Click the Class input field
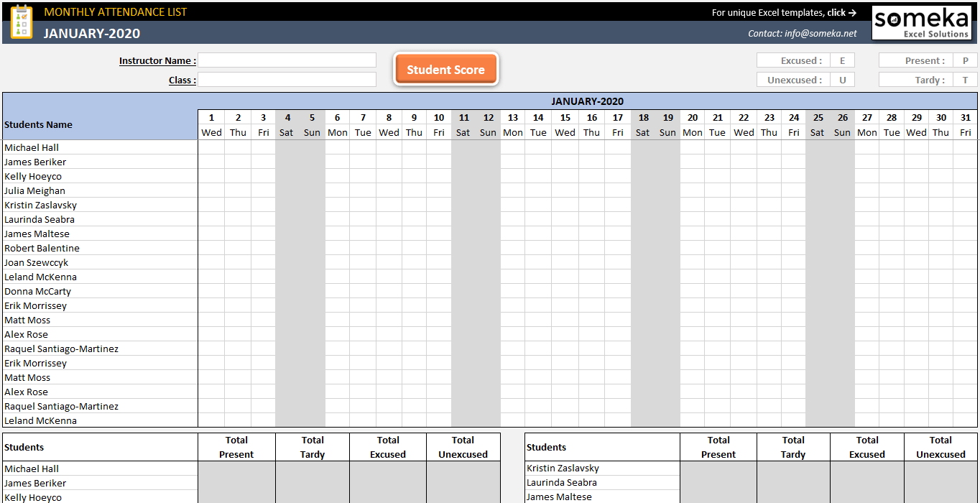980x503 pixels. tap(287, 79)
